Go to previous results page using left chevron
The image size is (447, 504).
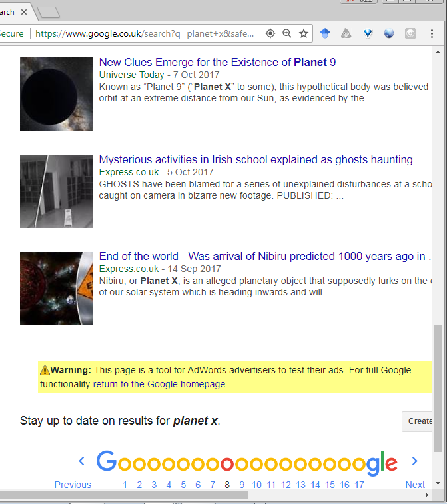(x=81, y=461)
